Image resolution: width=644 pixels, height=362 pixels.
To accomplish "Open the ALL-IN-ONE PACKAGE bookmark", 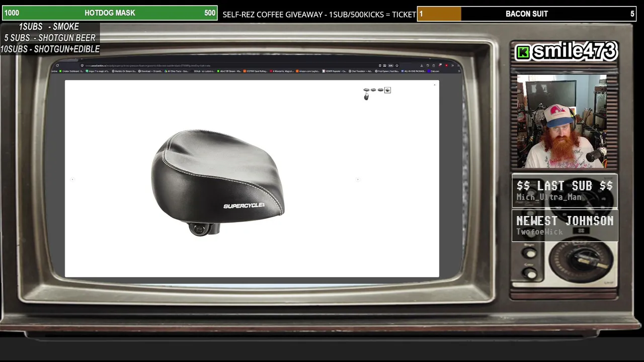I will click(x=413, y=71).
